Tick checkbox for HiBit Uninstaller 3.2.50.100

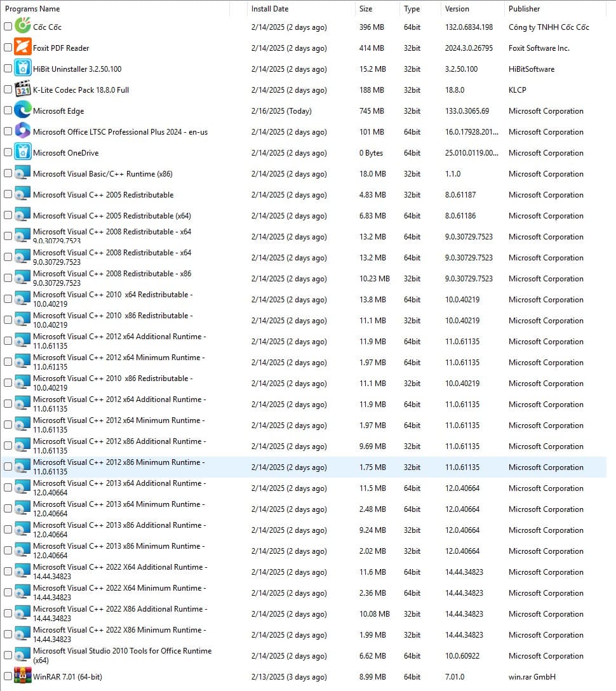[8, 69]
